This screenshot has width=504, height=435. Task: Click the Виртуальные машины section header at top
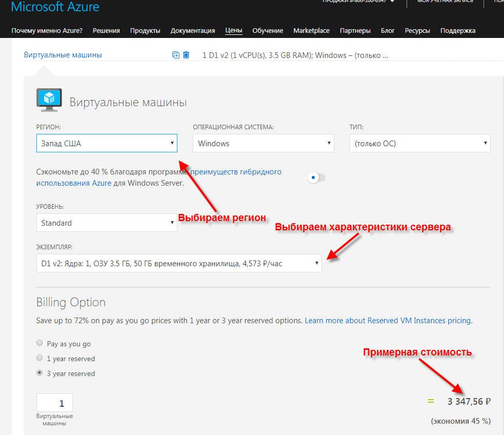[x=63, y=55]
